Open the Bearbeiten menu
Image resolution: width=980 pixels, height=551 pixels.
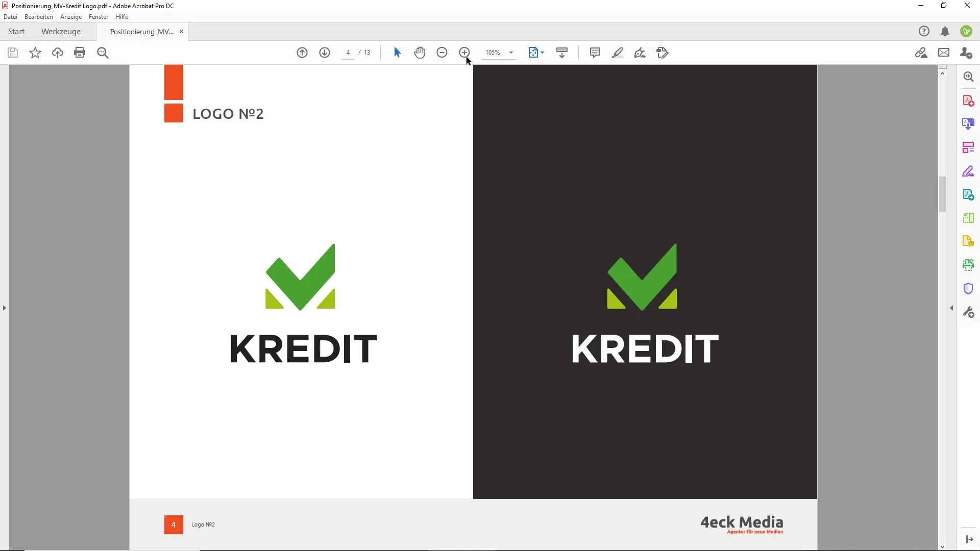pyautogui.click(x=39, y=17)
